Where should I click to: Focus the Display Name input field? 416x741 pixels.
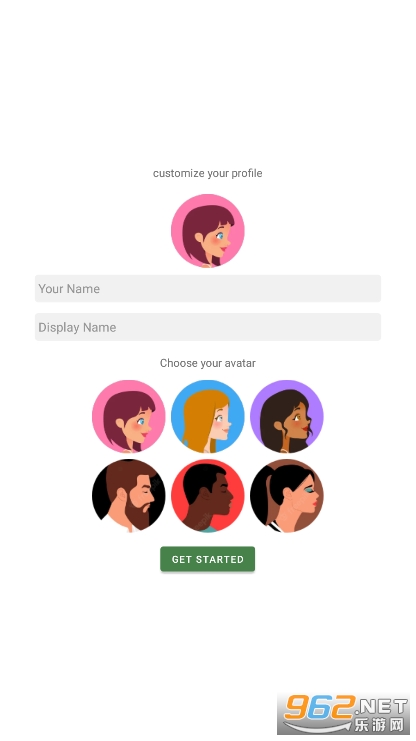coord(208,327)
